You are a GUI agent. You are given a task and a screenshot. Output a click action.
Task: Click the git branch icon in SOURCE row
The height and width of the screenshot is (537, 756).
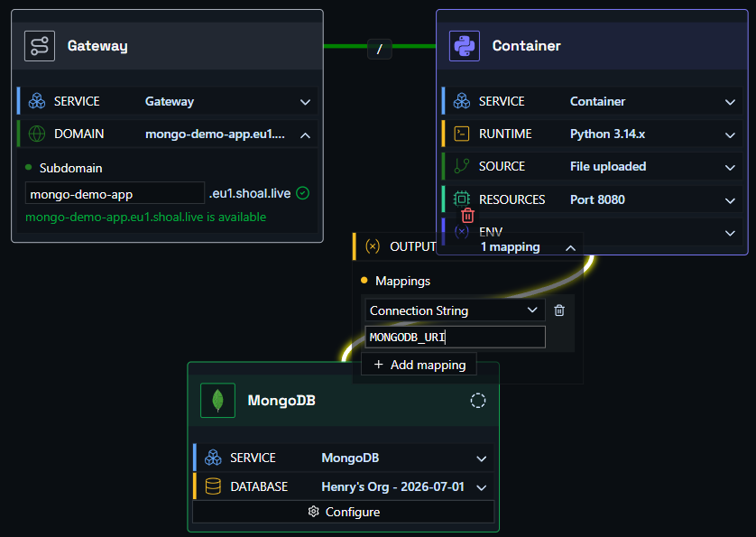point(462,166)
